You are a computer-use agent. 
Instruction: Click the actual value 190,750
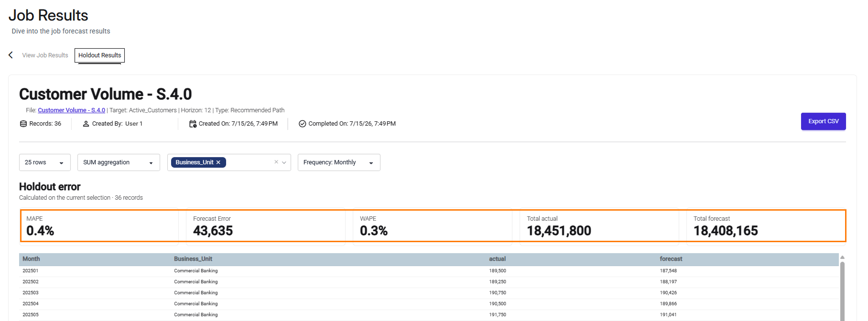pos(498,293)
